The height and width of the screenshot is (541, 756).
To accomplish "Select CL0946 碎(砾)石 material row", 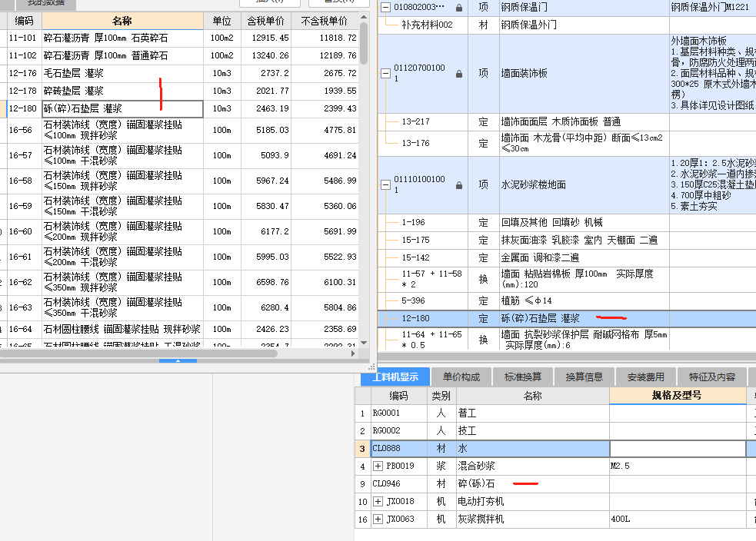I will click(555, 483).
